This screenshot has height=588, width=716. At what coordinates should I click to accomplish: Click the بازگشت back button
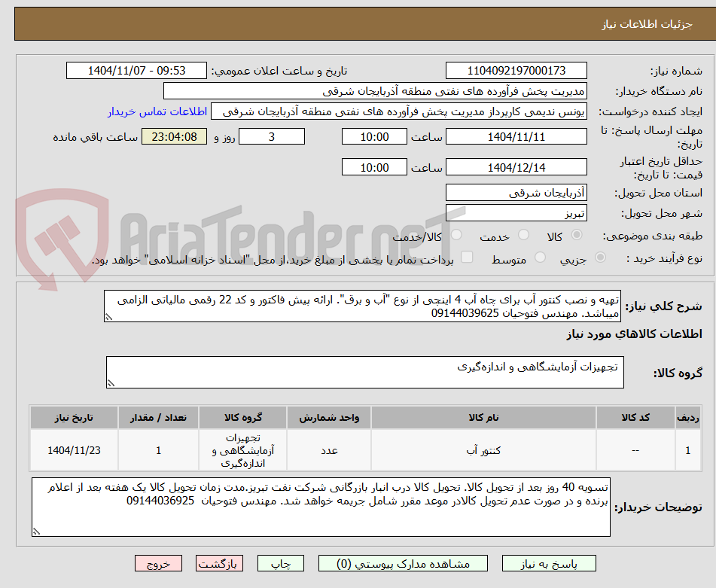pos(219,563)
